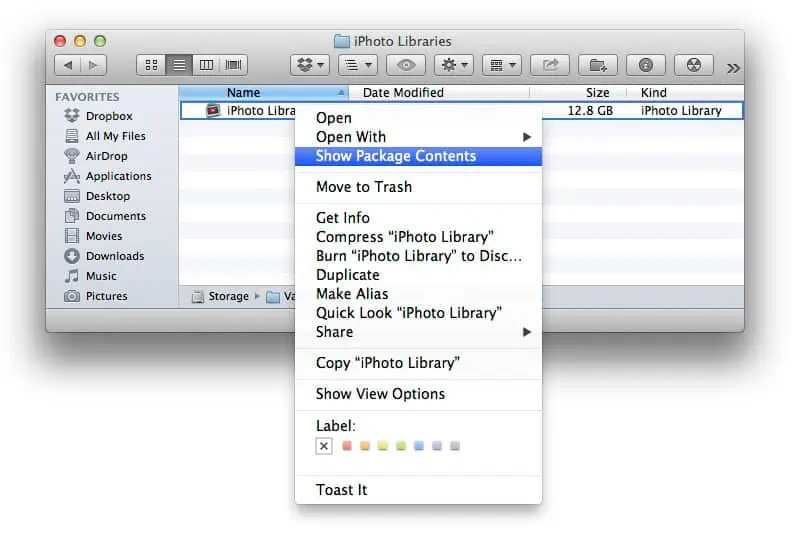
Task: Click the New Folder toolbar button
Action: [x=598, y=65]
